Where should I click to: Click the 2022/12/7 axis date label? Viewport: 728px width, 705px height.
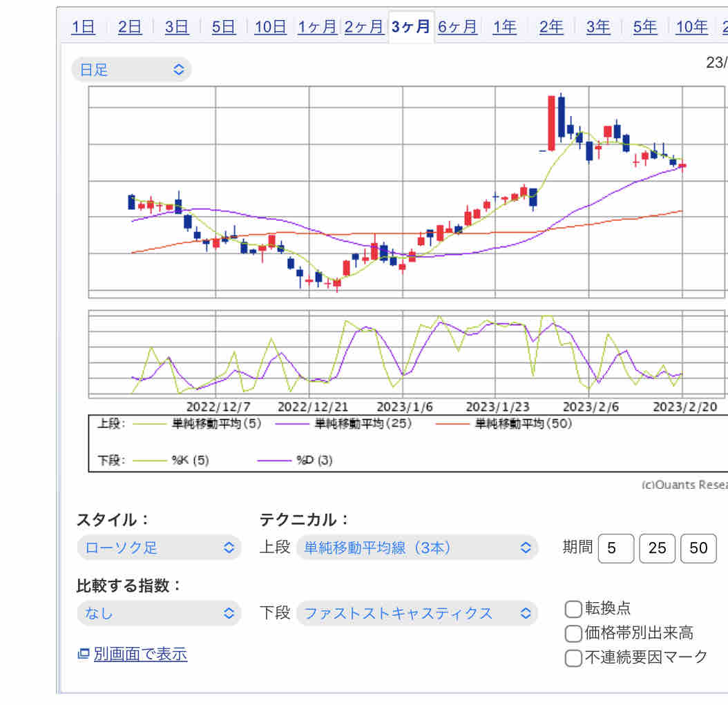pyautogui.click(x=218, y=407)
